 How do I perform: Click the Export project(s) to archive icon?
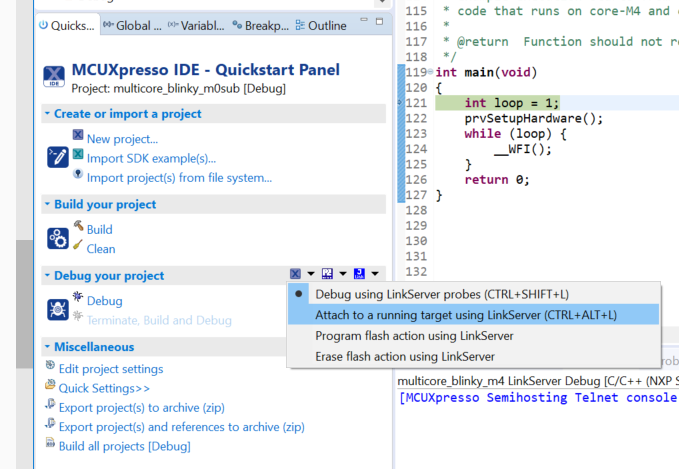50,404
